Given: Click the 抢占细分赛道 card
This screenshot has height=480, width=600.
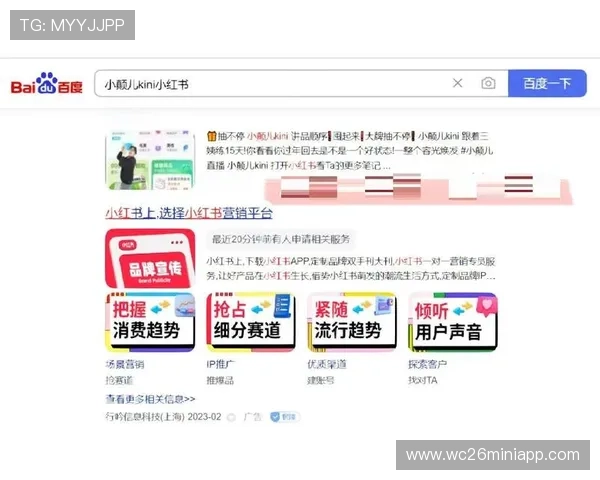Looking at the screenshot, I should point(251,322).
